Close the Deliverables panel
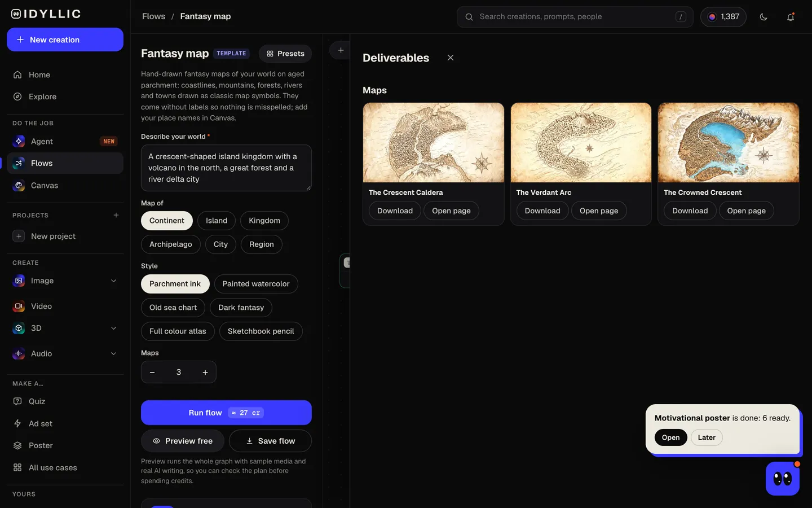This screenshot has width=812, height=508. pyautogui.click(x=451, y=58)
